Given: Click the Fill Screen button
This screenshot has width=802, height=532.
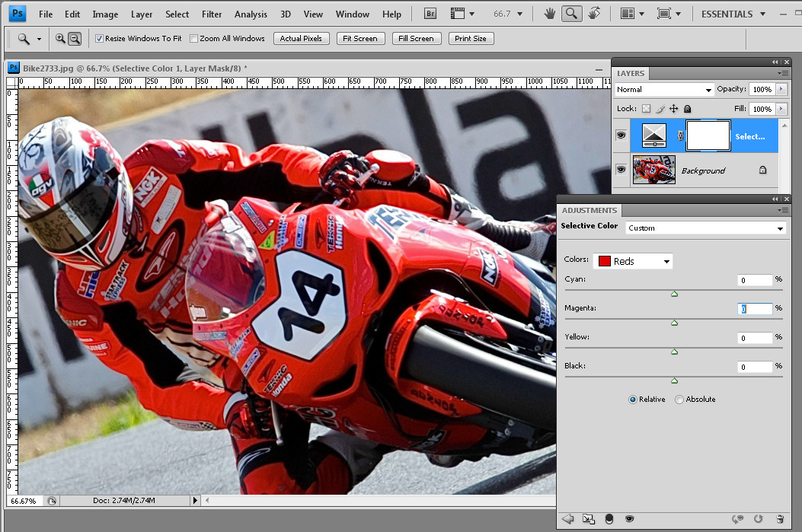Looking at the screenshot, I should coord(417,38).
